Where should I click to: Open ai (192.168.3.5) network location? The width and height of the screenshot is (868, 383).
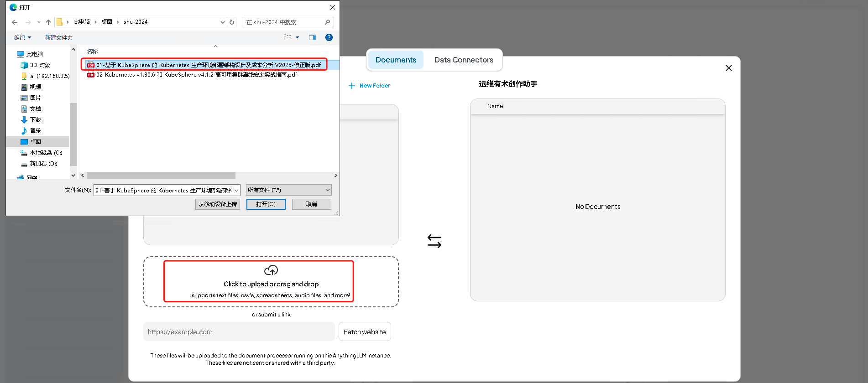tap(45, 76)
